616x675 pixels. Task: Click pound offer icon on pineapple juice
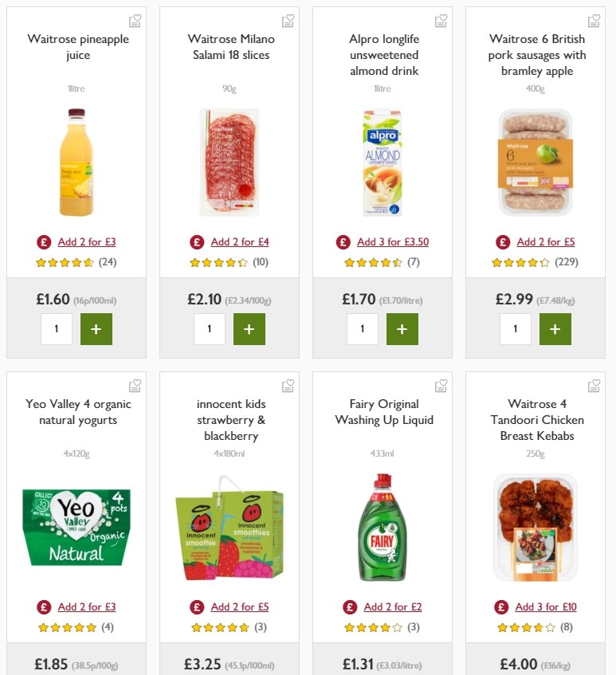[x=42, y=241]
